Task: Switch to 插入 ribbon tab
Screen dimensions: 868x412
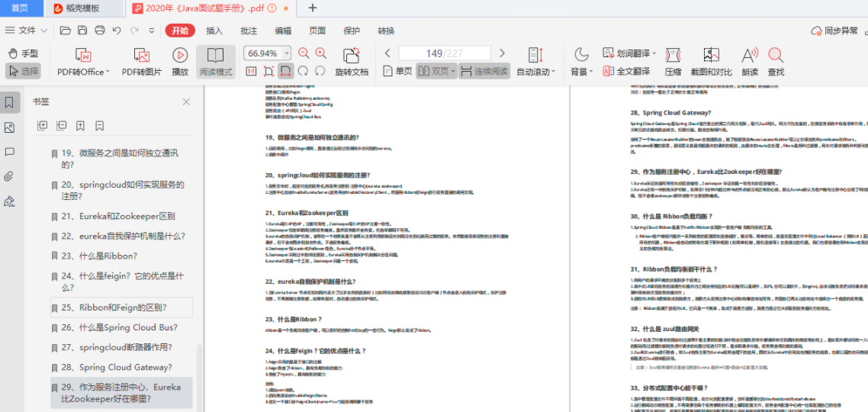Action: (x=214, y=31)
